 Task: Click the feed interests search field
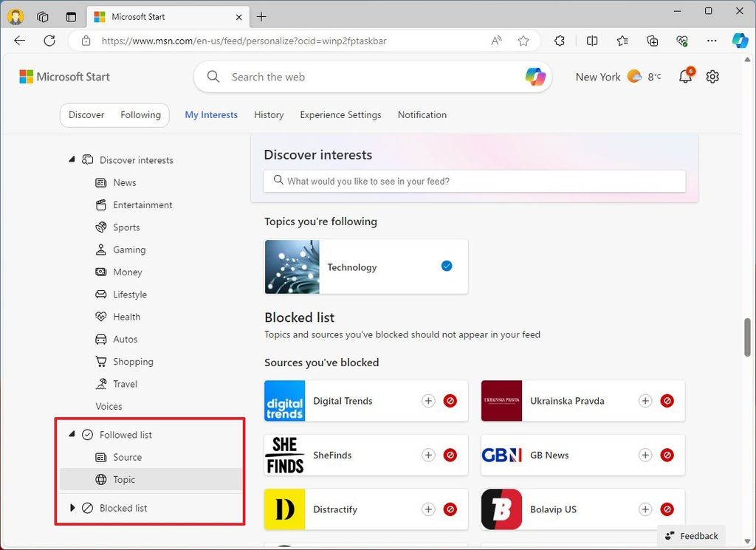pos(473,181)
